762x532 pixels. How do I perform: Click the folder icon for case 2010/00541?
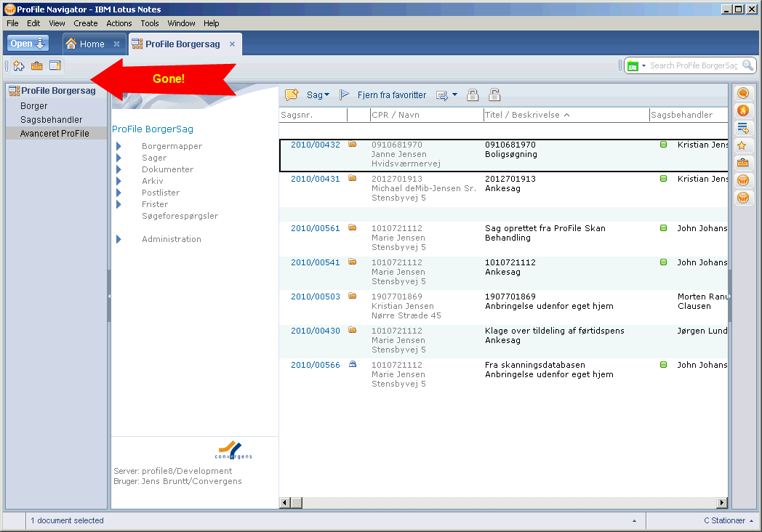click(353, 262)
